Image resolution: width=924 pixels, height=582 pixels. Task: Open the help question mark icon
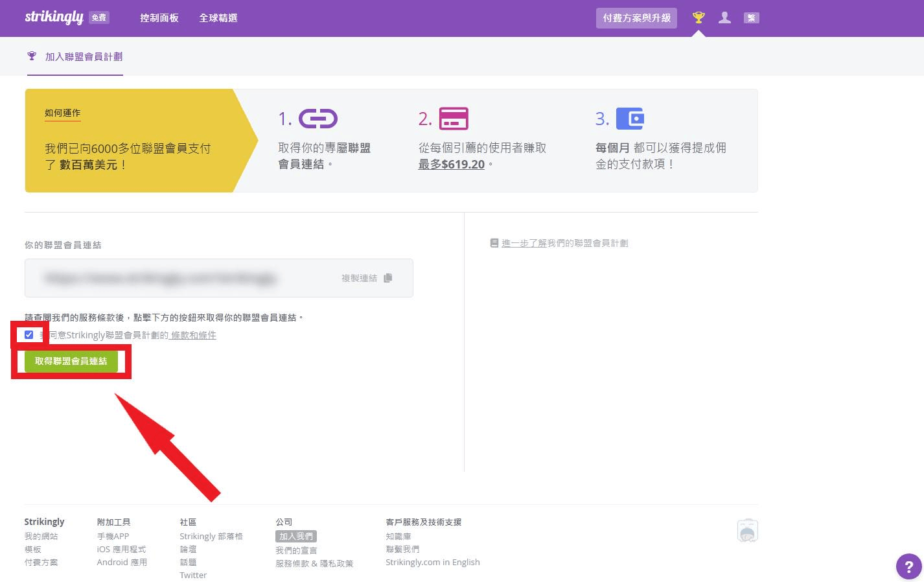(908, 566)
